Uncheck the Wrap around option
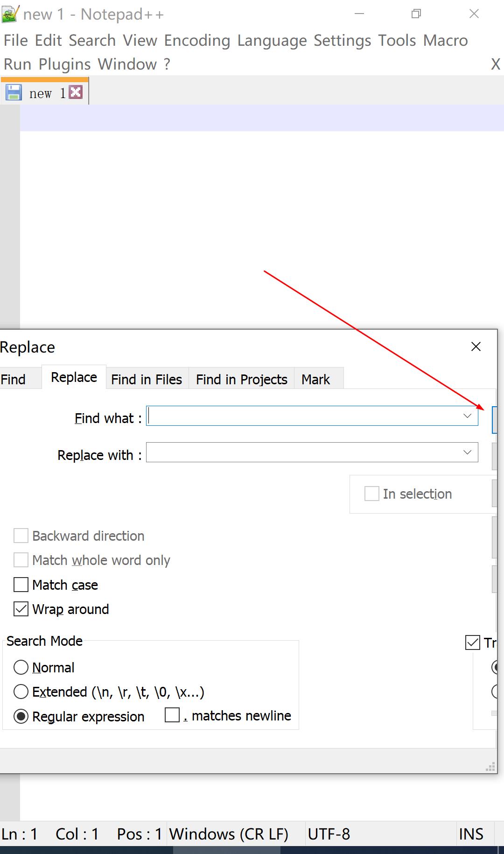Viewport: 504px width, 854px height. tap(21, 609)
